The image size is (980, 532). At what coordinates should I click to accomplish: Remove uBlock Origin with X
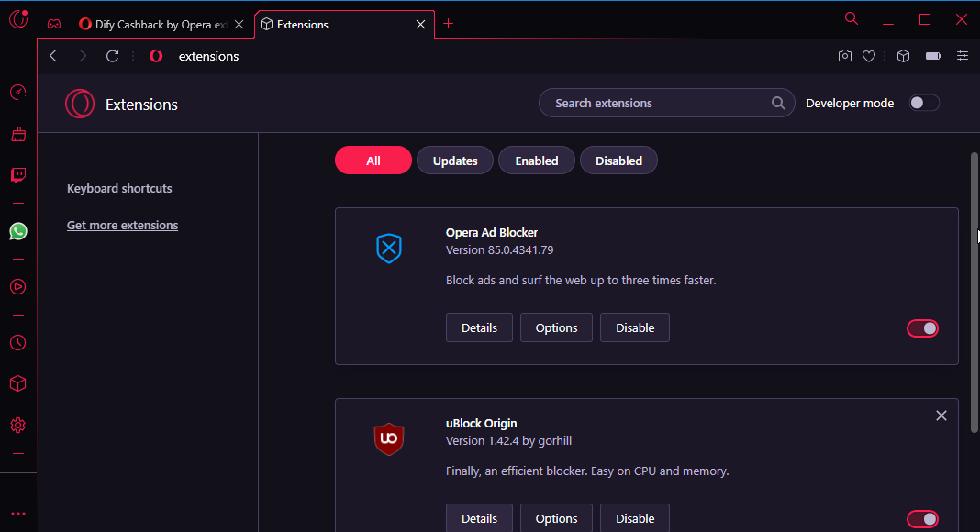coord(941,416)
